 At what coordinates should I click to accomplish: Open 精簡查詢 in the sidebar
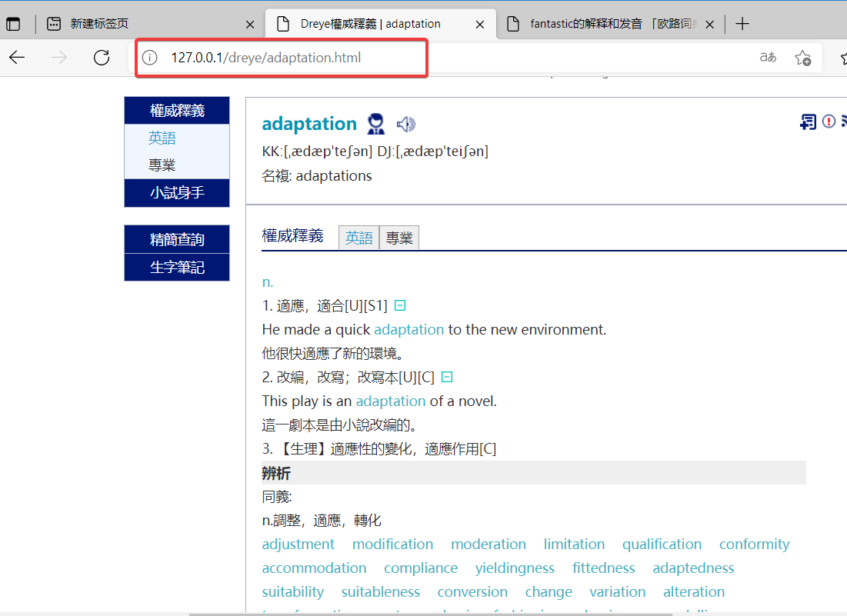click(x=177, y=239)
